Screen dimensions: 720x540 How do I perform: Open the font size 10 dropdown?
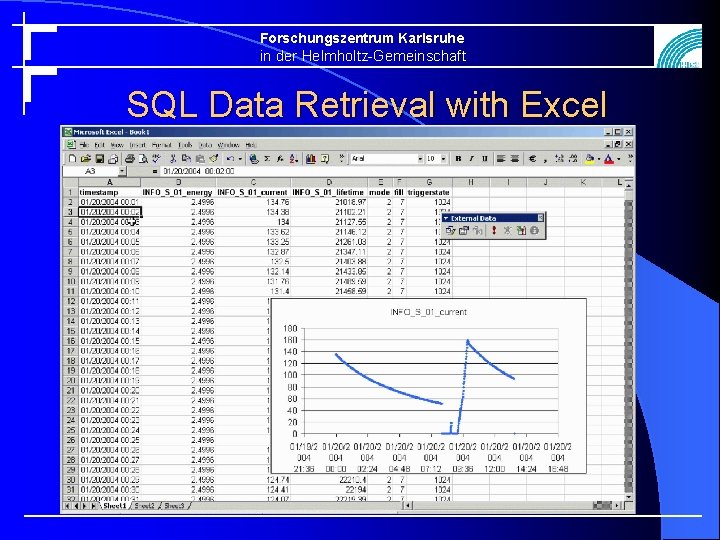[444, 159]
